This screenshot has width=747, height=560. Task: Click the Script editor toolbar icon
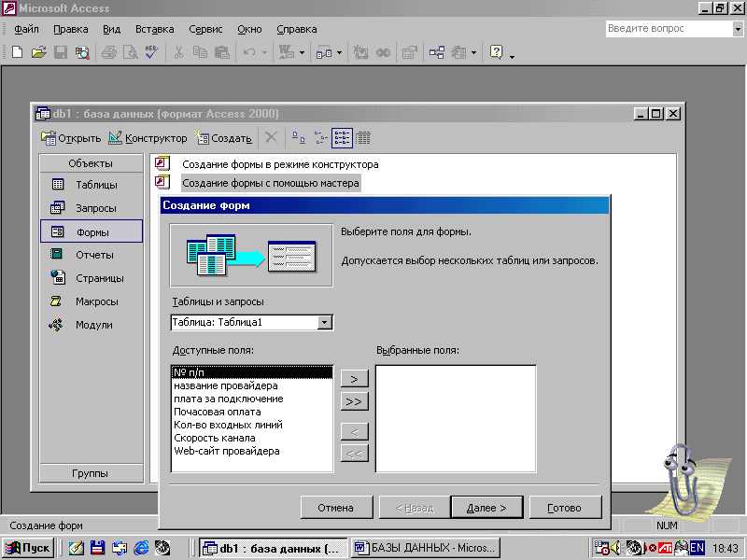click(383, 52)
